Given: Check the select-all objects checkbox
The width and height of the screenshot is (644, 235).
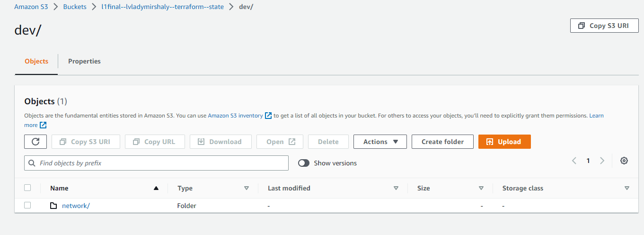Looking at the screenshot, I should 27,188.
